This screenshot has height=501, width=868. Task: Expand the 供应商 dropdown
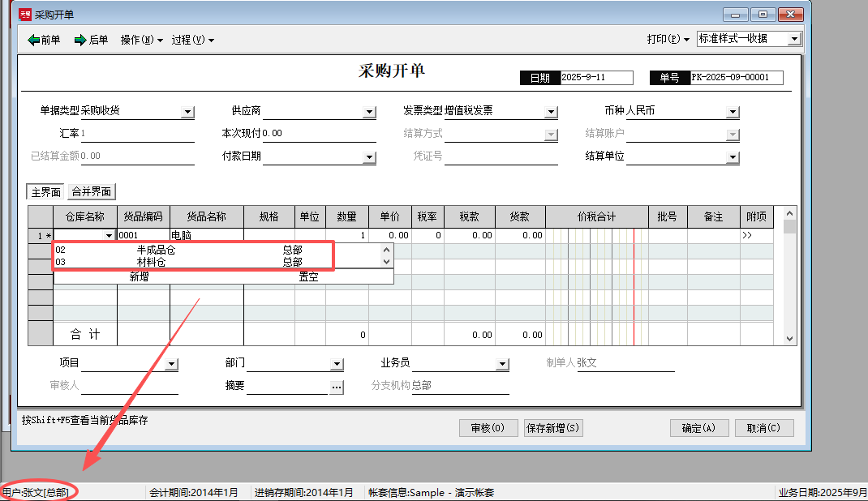370,112
